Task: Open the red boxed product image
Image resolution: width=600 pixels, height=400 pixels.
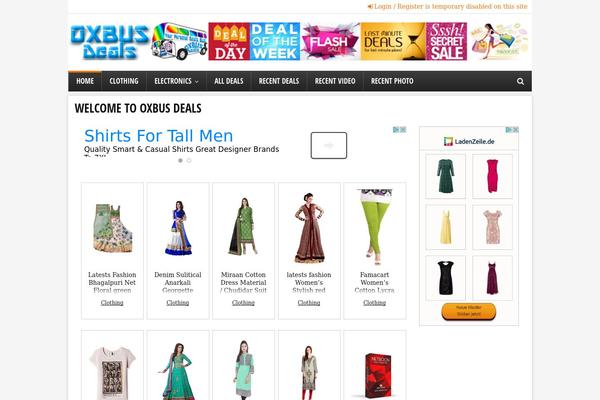Action: click(377, 376)
